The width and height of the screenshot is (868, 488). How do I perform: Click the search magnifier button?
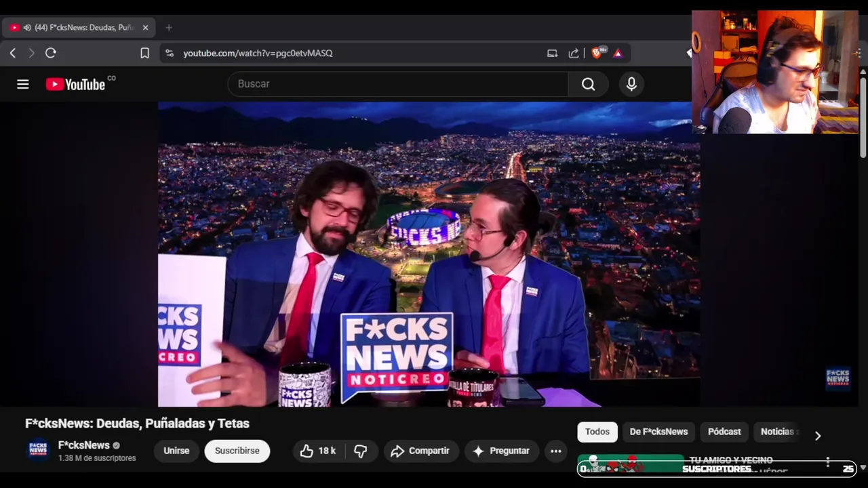(588, 84)
